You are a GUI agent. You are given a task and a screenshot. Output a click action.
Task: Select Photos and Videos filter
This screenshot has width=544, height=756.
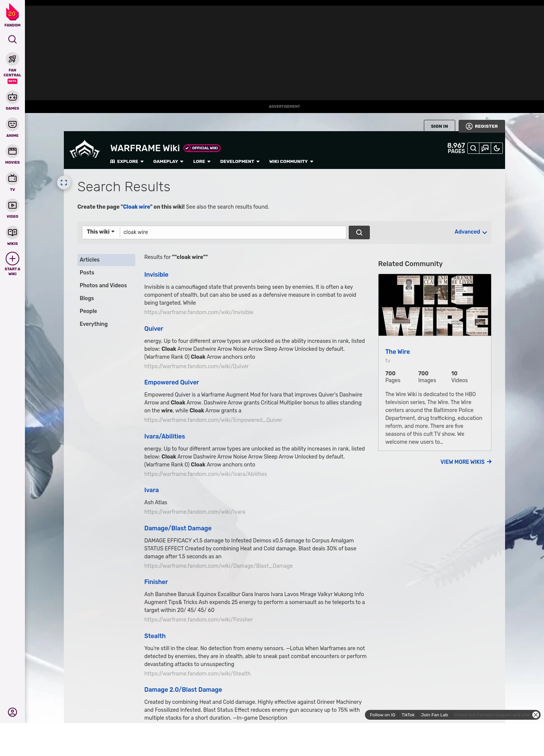(x=106, y=285)
